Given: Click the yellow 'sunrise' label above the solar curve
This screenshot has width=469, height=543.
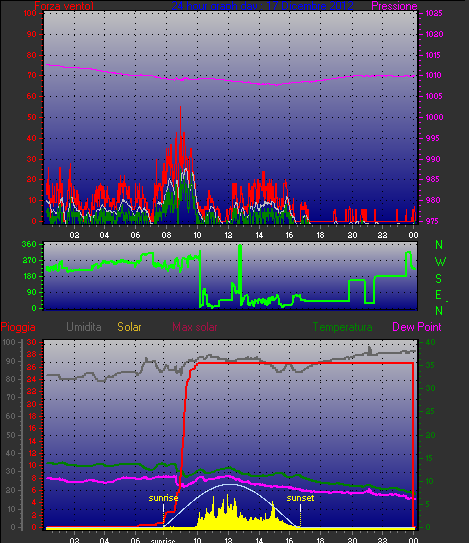Looking at the screenshot, I should click(x=163, y=498).
